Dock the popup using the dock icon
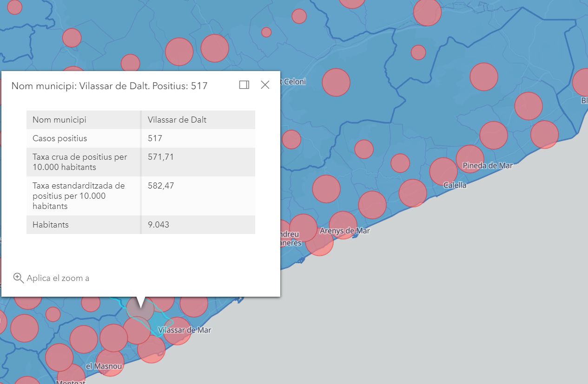 244,85
